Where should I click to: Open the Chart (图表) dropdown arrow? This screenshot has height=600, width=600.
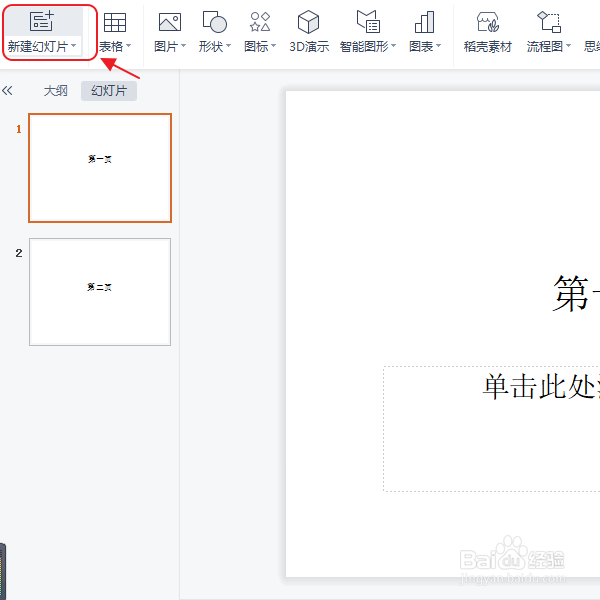(x=439, y=46)
